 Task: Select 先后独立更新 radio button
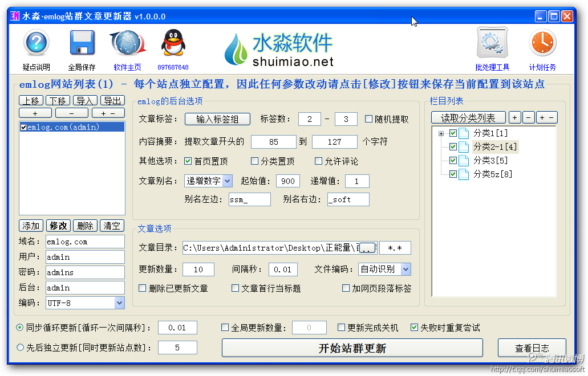coord(20,348)
